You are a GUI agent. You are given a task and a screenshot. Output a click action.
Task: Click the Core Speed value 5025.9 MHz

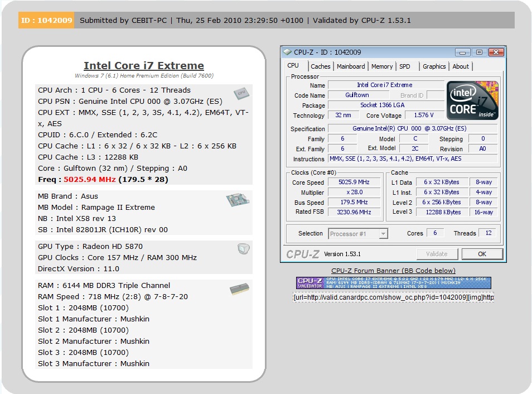(354, 182)
